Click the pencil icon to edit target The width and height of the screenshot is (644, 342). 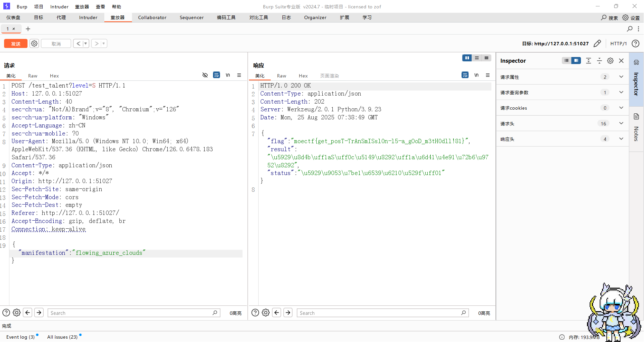[597, 44]
